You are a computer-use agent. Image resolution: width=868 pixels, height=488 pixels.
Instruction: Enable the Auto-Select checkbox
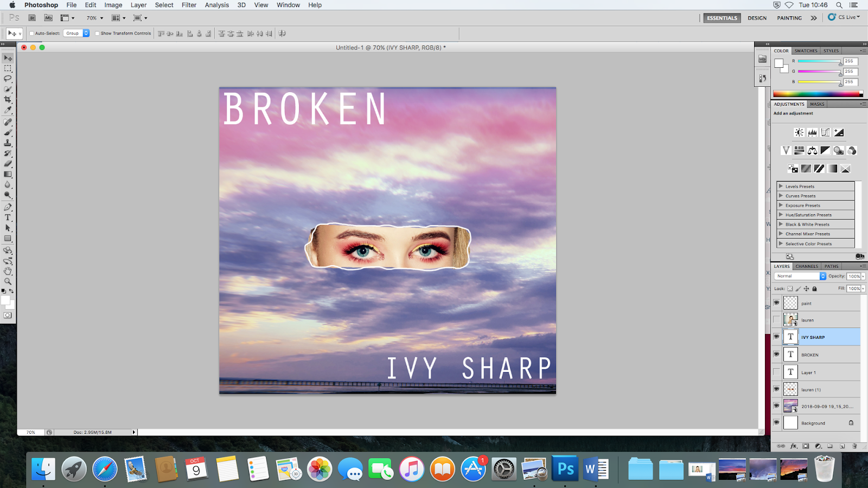point(31,33)
